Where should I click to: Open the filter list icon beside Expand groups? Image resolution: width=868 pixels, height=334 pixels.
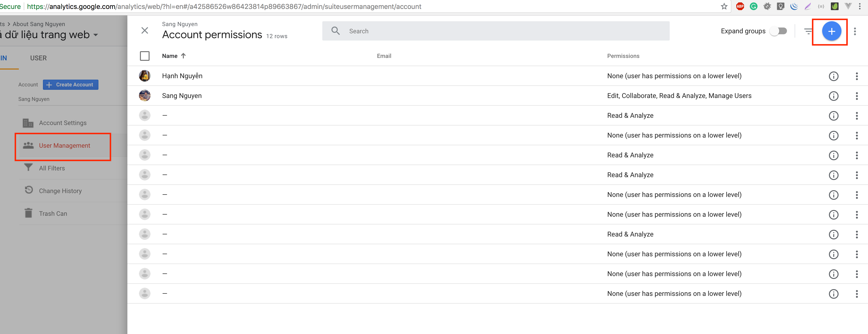[808, 31]
